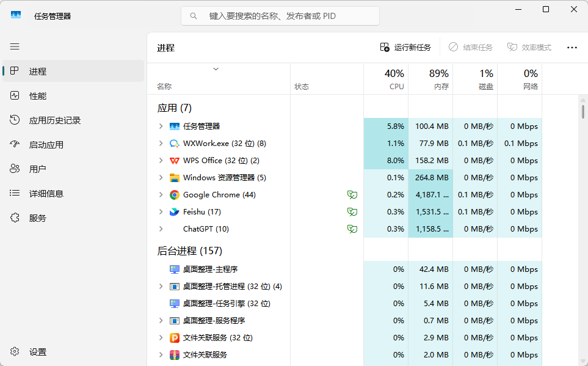
Task: Click the Run new task icon
Action: point(385,47)
